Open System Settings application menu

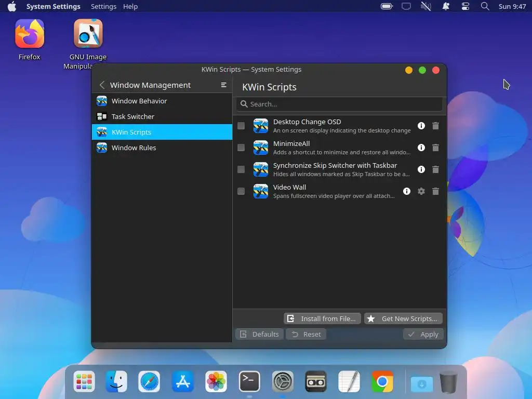click(54, 6)
